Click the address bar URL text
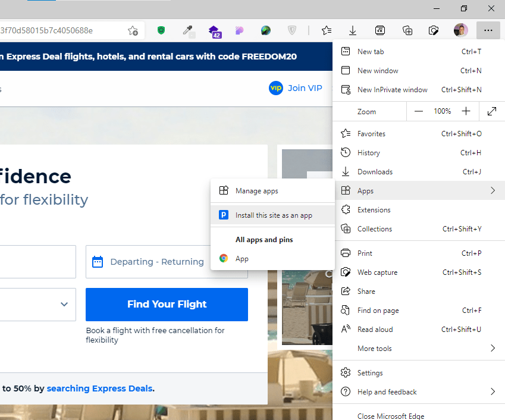 tap(46, 30)
